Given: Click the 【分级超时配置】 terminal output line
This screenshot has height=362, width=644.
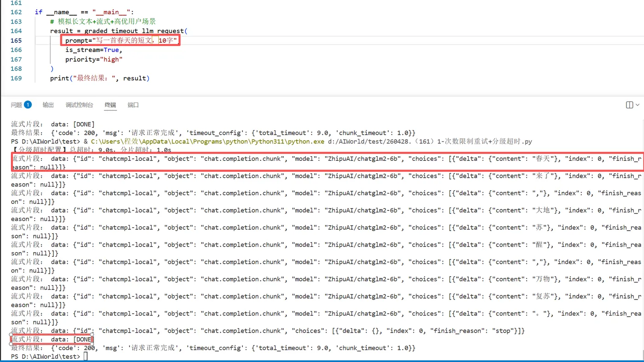Looking at the screenshot, I should [91, 150].
